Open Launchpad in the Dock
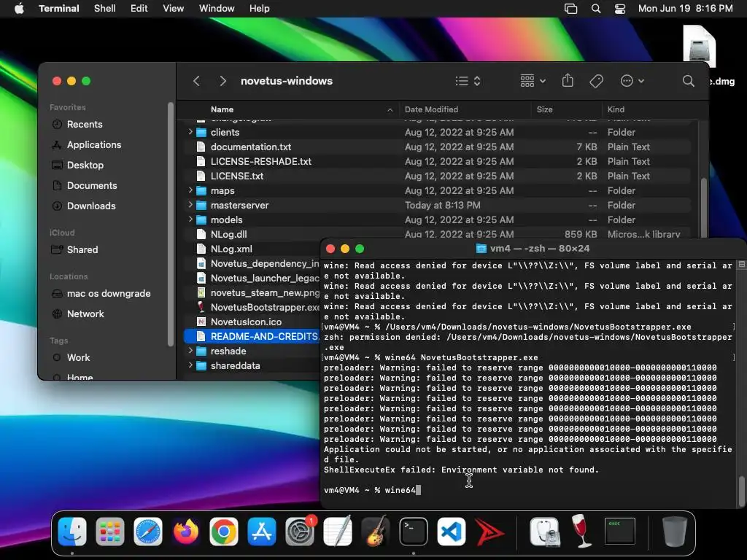Viewport: 747px width, 560px height. [x=110, y=532]
